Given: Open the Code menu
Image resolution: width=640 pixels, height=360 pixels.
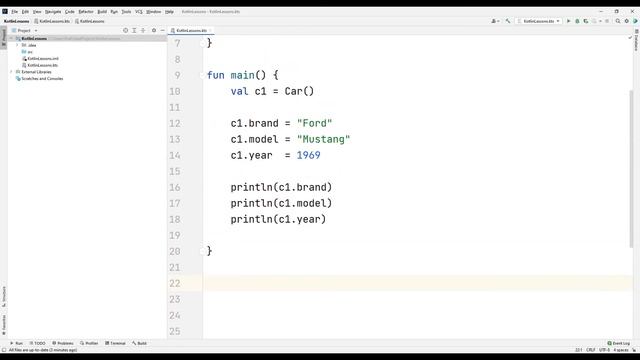Looking at the screenshot, I should 70,12.
